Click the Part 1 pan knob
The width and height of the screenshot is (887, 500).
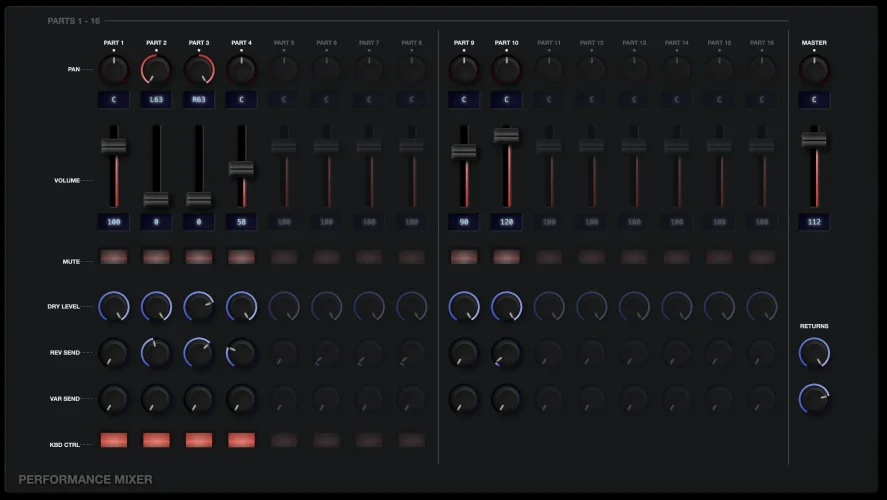(114, 70)
